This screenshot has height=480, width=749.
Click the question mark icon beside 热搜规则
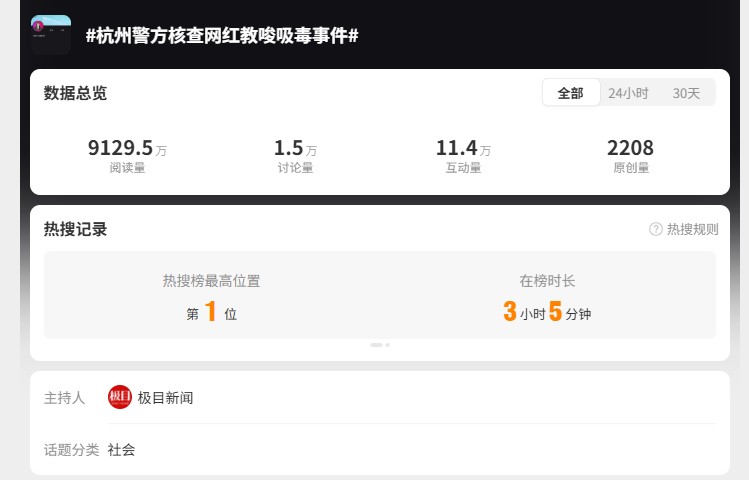655,229
